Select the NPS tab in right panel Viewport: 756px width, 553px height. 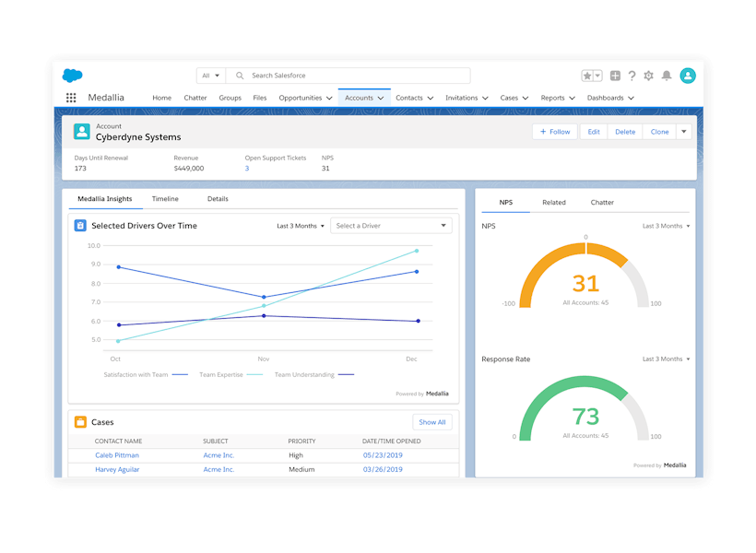tap(506, 203)
